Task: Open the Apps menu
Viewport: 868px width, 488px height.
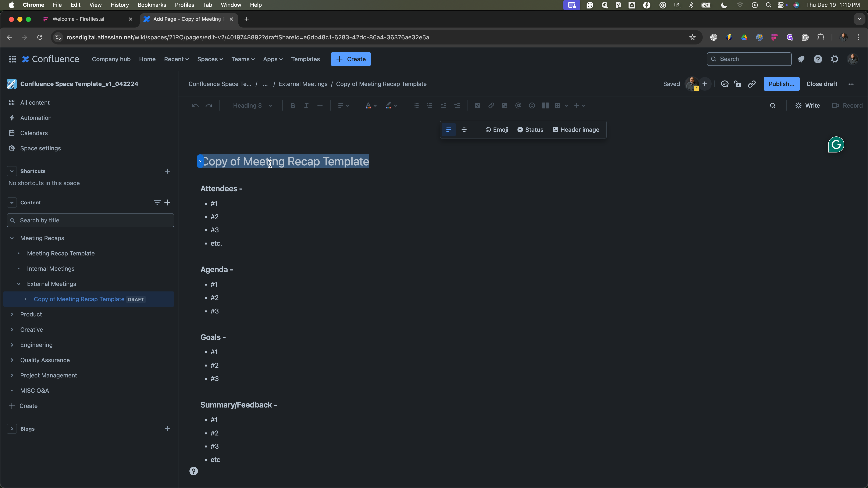Action: [273, 59]
